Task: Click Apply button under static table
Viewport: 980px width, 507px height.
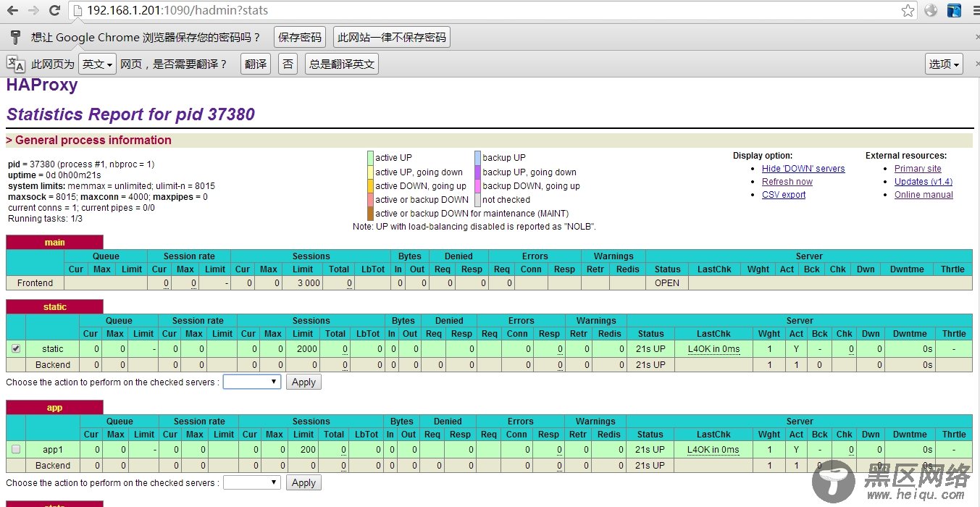Action: [303, 382]
